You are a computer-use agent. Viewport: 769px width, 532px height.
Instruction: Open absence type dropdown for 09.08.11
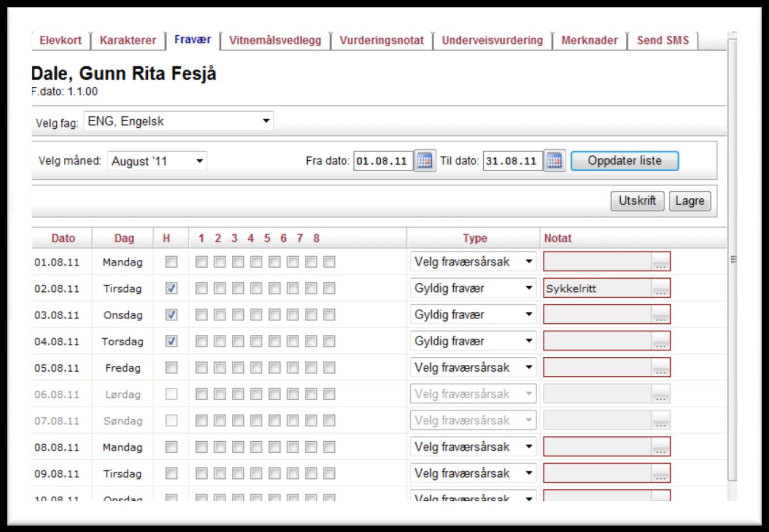(473, 473)
